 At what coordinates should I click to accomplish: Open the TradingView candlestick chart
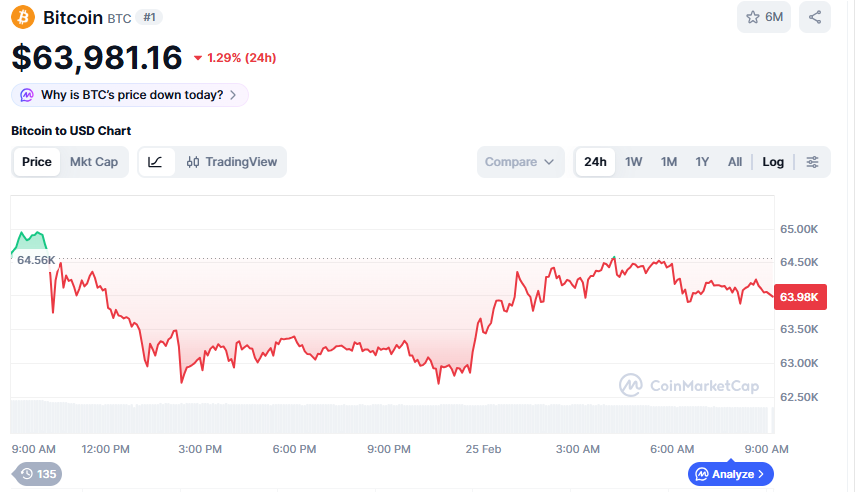click(232, 162)
